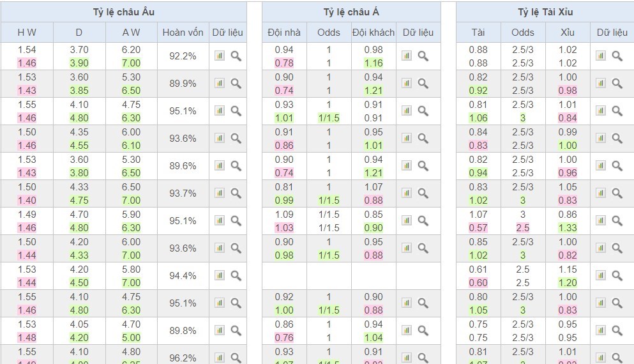
Task: Click the Hoàn vốn column header
Action: click(x=183, y=33)
